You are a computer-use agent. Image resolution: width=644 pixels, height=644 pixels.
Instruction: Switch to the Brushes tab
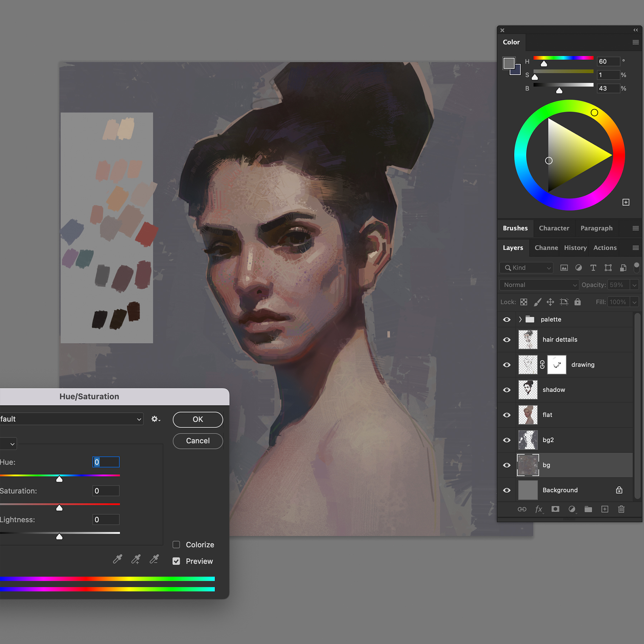515,228
